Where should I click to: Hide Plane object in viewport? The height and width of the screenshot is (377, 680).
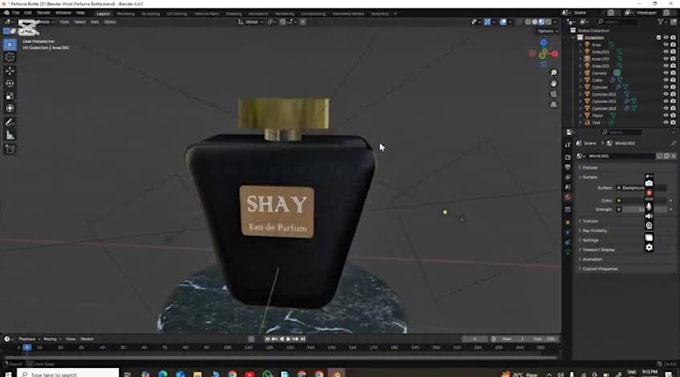tap(666, 115)
